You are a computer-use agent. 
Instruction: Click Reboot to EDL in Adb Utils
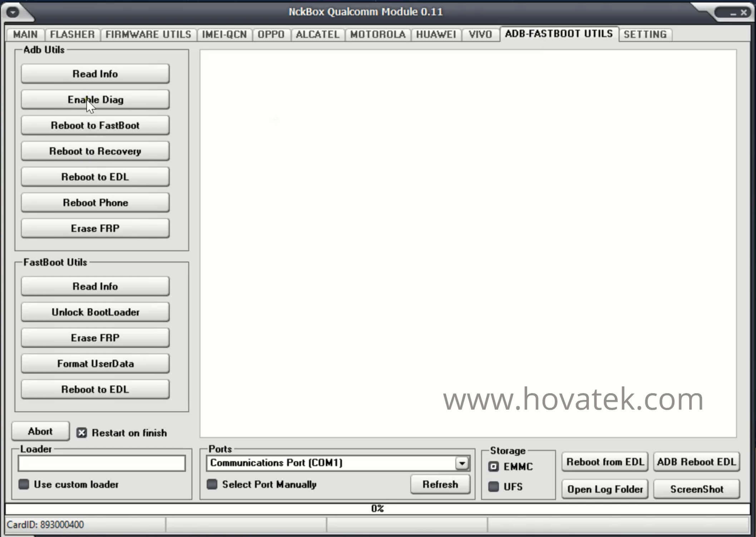(95, 177)
